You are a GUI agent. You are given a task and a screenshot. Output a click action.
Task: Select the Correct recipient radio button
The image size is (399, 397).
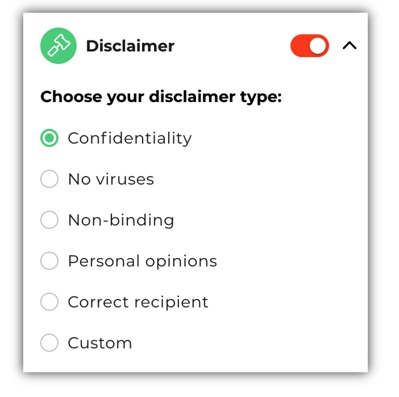coord(49,302)
